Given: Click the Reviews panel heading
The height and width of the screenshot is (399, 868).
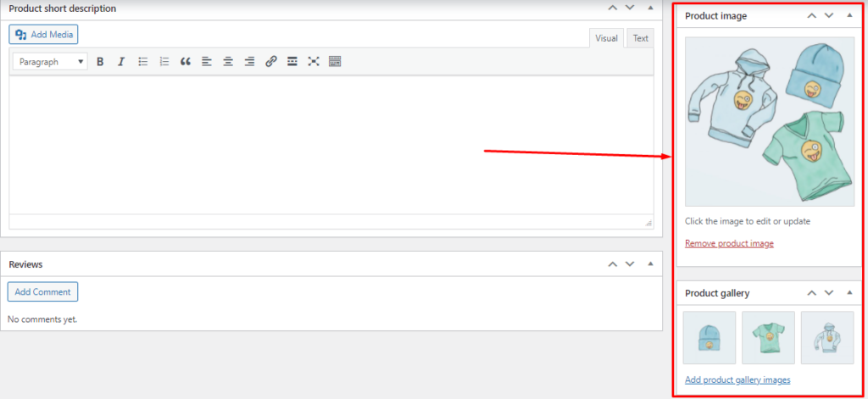Looking at the screenshot, I should coord(26,264).
